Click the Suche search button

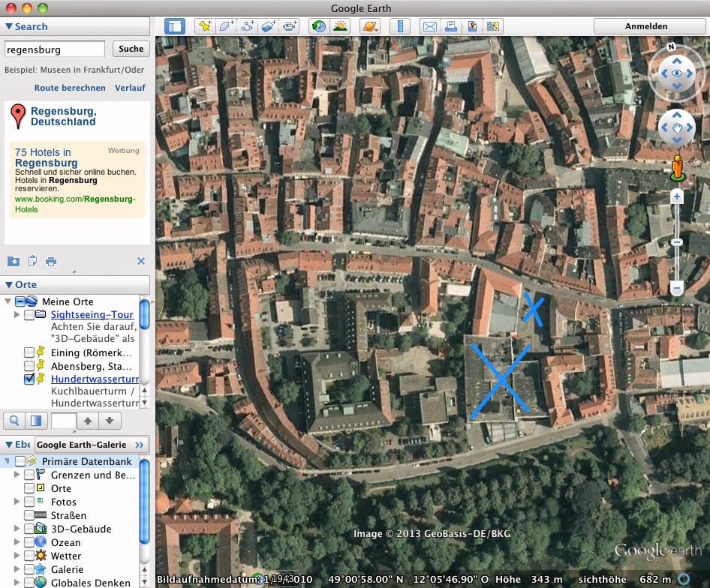pyautogui.click(x=131, y=49)
